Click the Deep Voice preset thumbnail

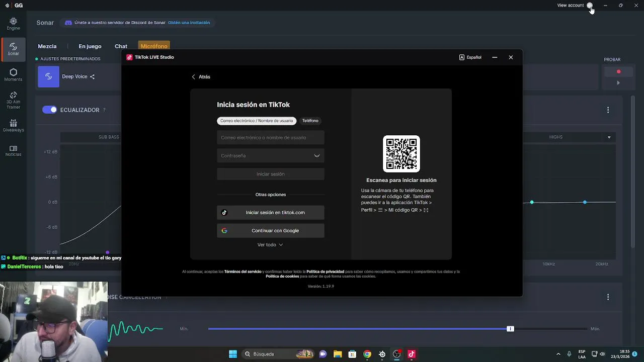tap(48, 76)
